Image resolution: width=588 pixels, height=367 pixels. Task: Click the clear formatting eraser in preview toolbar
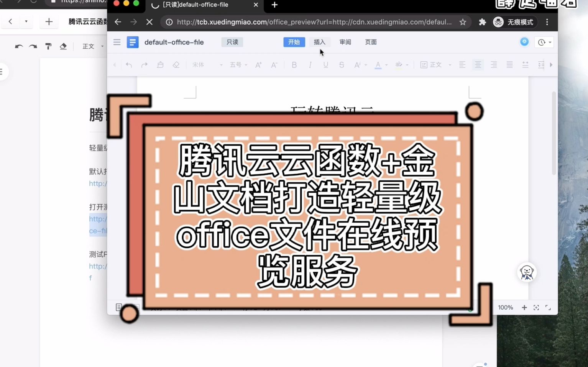[x=176, y=65]
